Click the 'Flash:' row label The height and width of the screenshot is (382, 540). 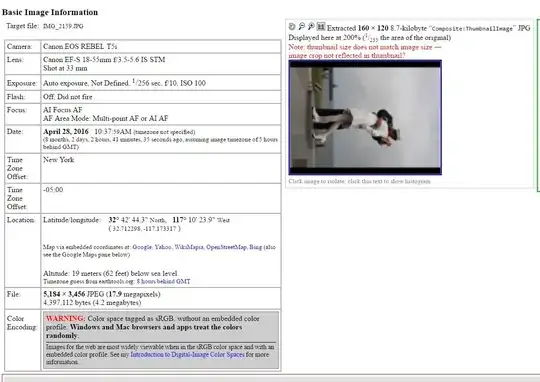(x=16, y=97)
